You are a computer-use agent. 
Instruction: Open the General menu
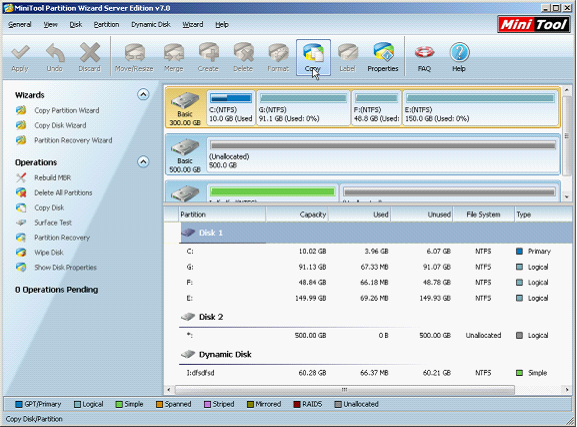tap(20, 25)
